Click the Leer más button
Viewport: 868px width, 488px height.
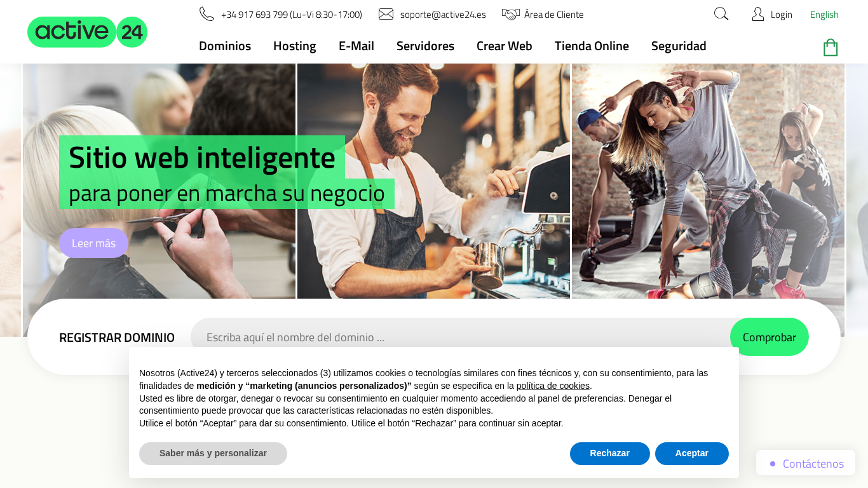93,243
